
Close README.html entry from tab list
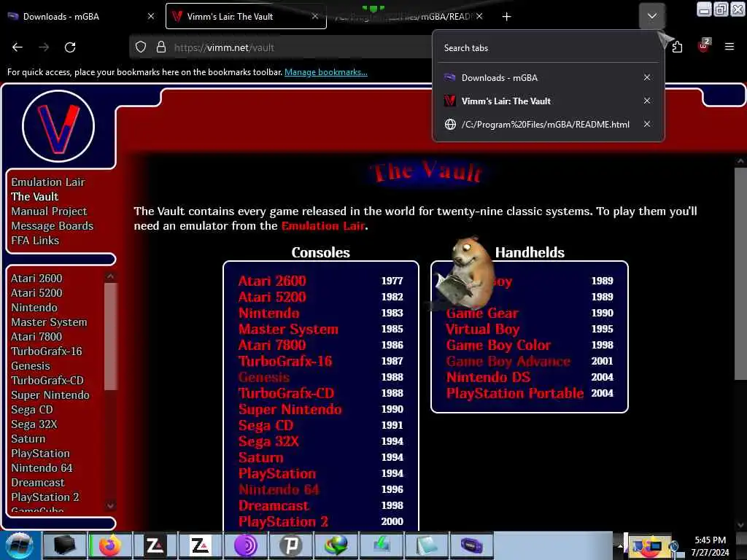(x=647, y=124)
